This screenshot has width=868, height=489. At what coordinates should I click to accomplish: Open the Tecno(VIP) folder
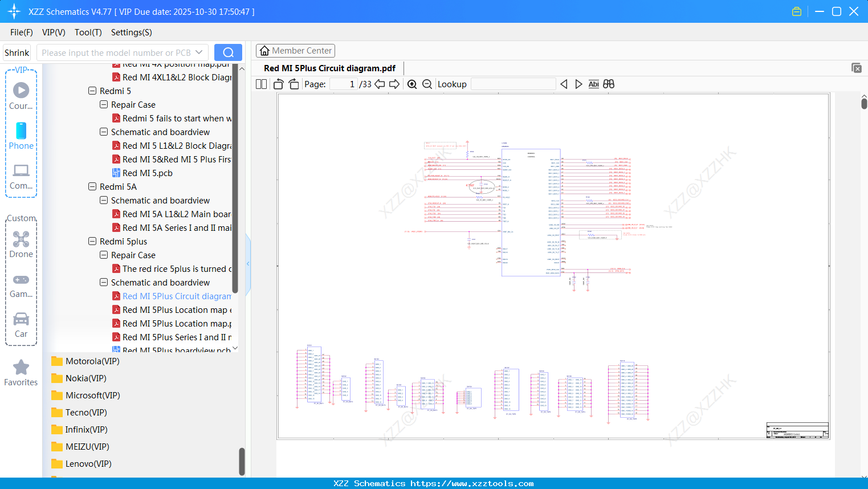(x=79, y=413)
